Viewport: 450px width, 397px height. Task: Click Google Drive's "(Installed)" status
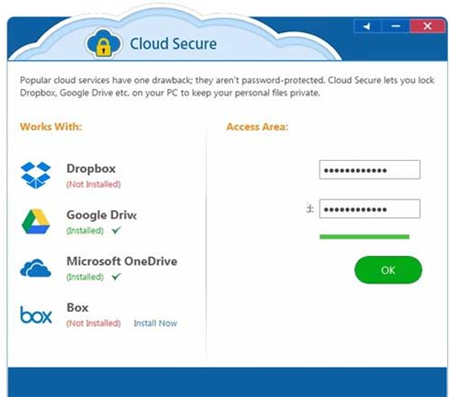(x=85, y=230)
